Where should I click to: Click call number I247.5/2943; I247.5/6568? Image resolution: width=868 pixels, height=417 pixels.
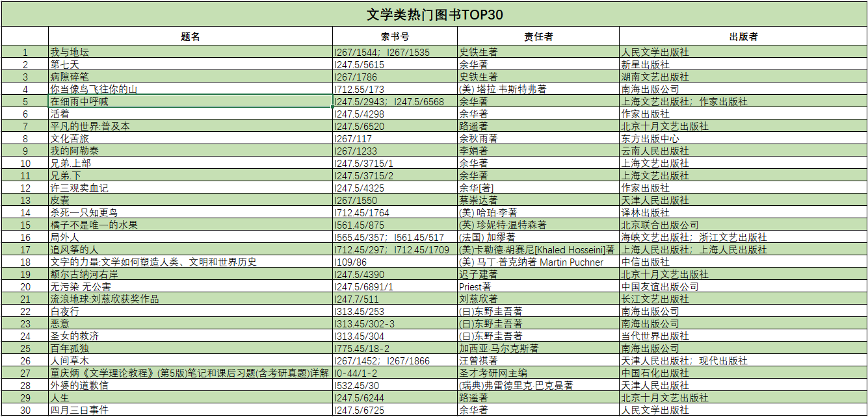[x=395, y=102]
